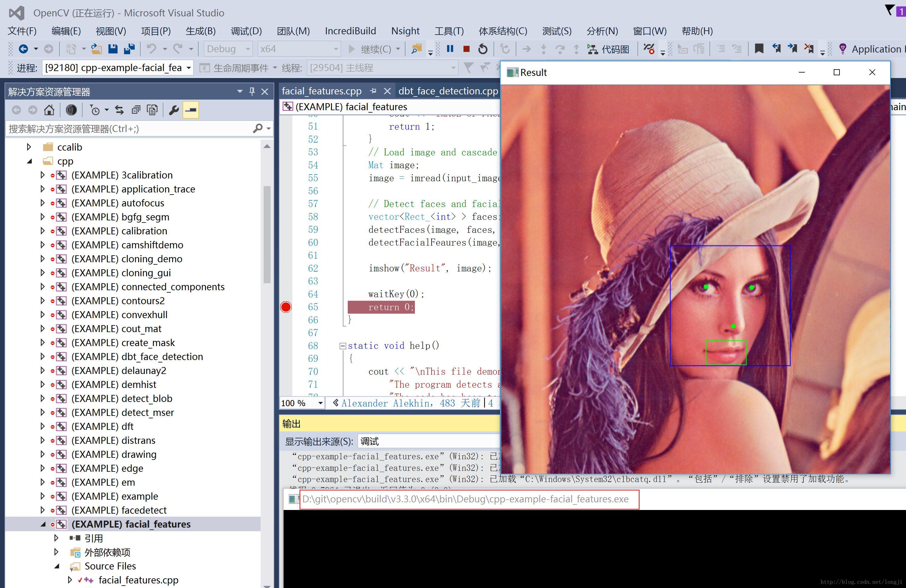Toggle the highlighted Preview Selected Items button

tap(191, 110)
